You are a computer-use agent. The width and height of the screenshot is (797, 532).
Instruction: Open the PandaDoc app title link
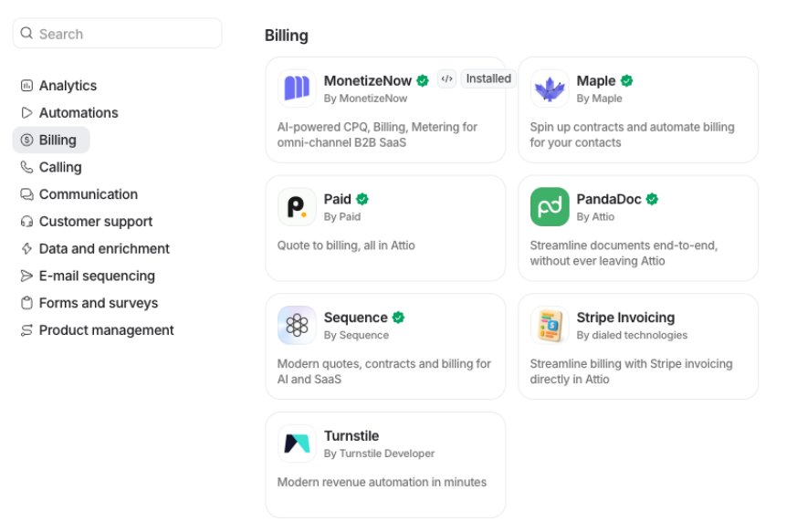tap(608, 199)
